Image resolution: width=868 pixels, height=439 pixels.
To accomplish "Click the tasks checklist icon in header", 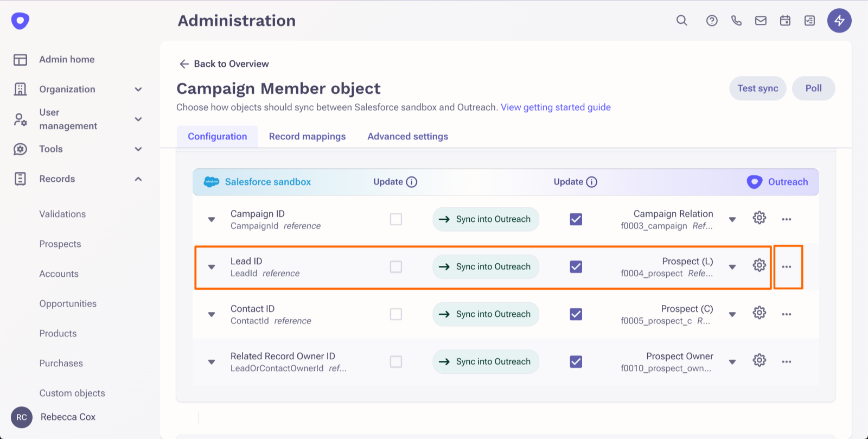I will 809,21.
